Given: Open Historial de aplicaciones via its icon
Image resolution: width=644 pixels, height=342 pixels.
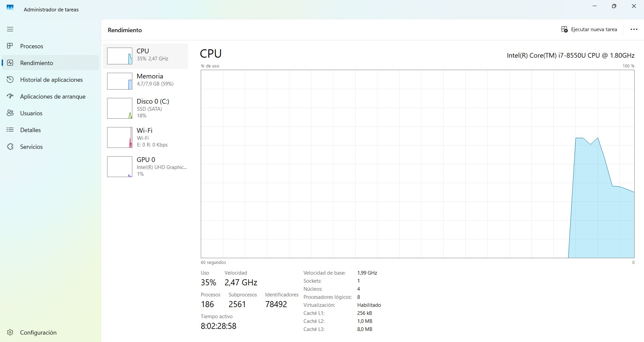Looking at the screenshot, I should 10,79.
